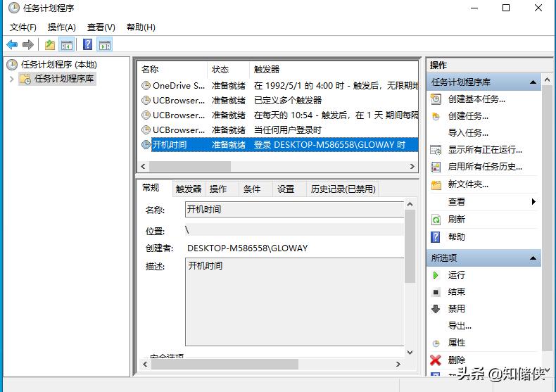556x392 pixels.
Task: Click the blue question mark help toolbar icon
Action: [87, 44]
